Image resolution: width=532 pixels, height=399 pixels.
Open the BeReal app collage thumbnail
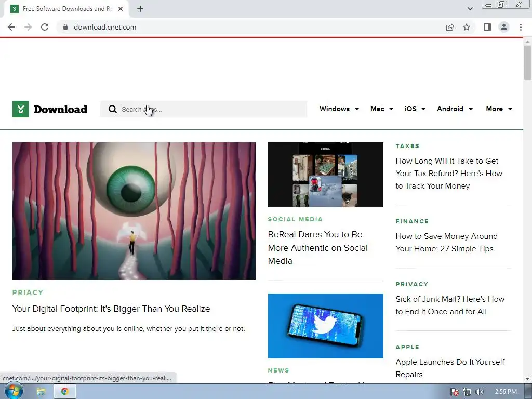click(x=326, y=175)
